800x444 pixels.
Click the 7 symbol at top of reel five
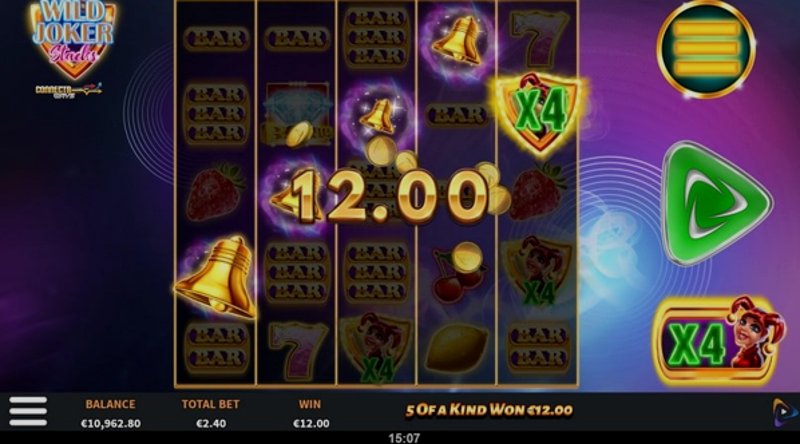[538, 38]
